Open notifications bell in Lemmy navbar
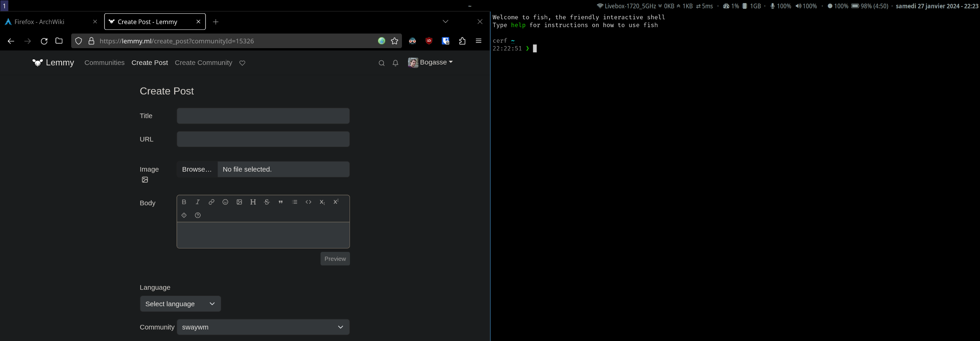Screen dimensions: 980x341 pyautogui.click(x=395, y=63)
